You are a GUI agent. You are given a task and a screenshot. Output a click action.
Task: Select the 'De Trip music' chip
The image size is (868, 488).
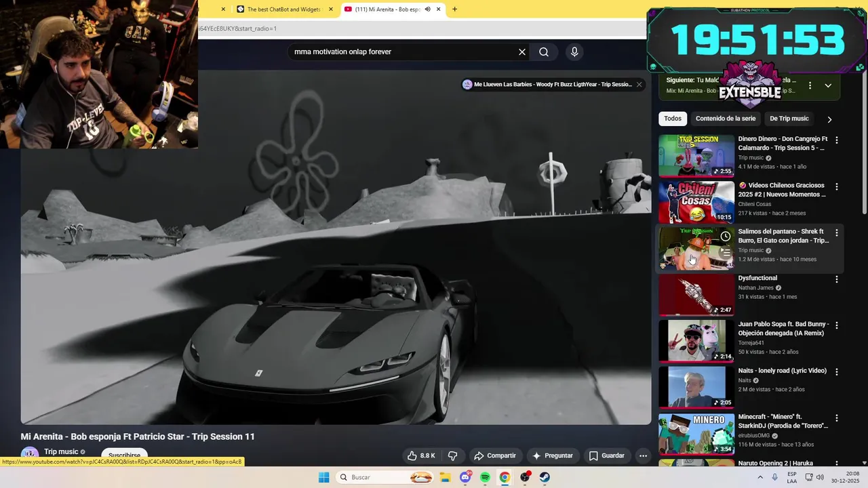tap(789, 119)
